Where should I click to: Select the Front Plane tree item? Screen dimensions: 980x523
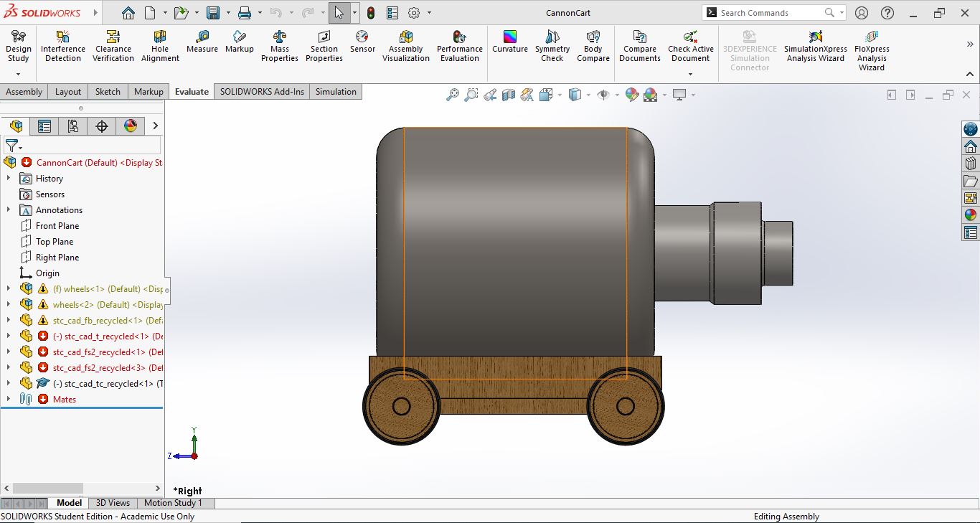(x=57, y=226)
